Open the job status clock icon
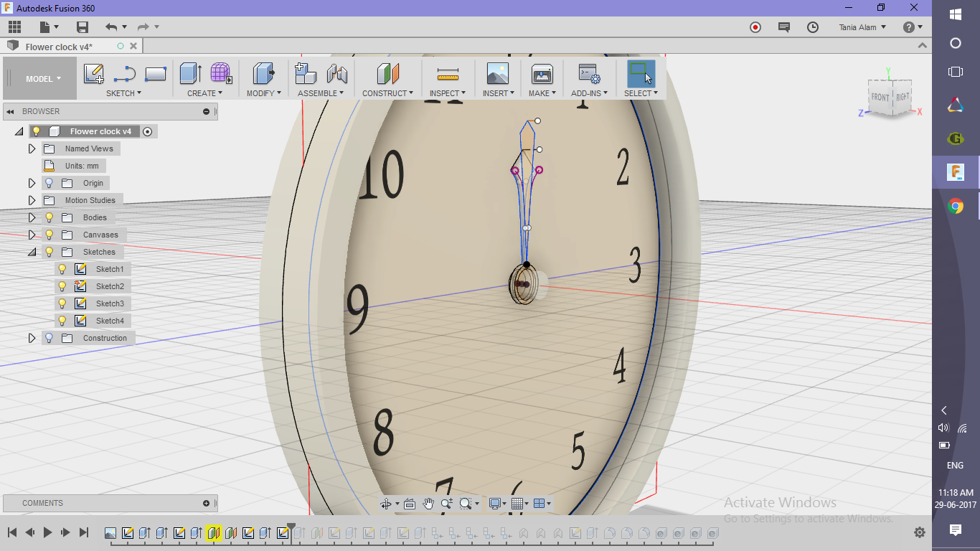 tap(813, 27)
